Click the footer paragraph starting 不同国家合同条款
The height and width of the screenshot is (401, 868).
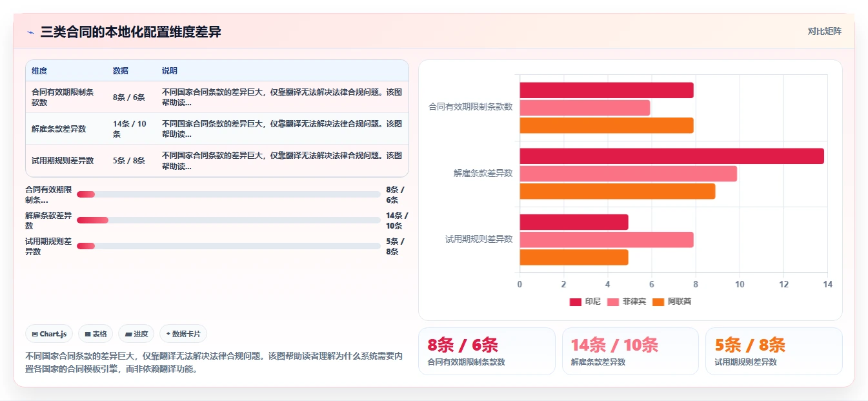[214, 363]
